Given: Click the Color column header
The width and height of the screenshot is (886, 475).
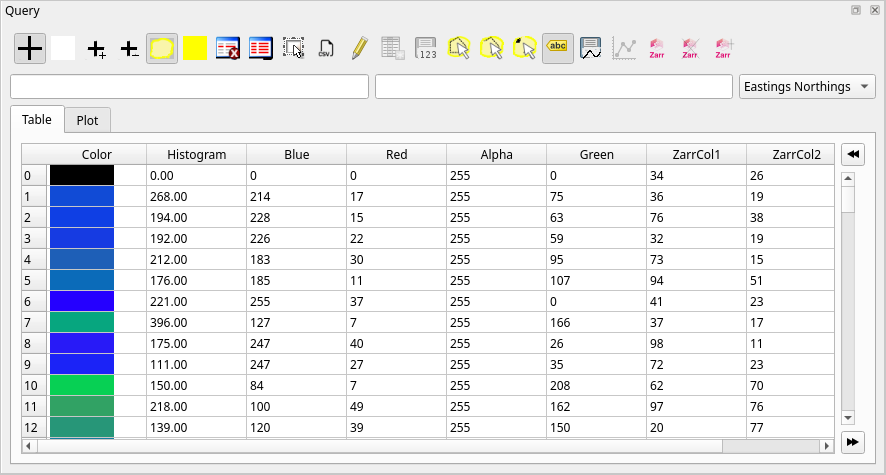Looking at the screenshot, I should pos(97,154).
